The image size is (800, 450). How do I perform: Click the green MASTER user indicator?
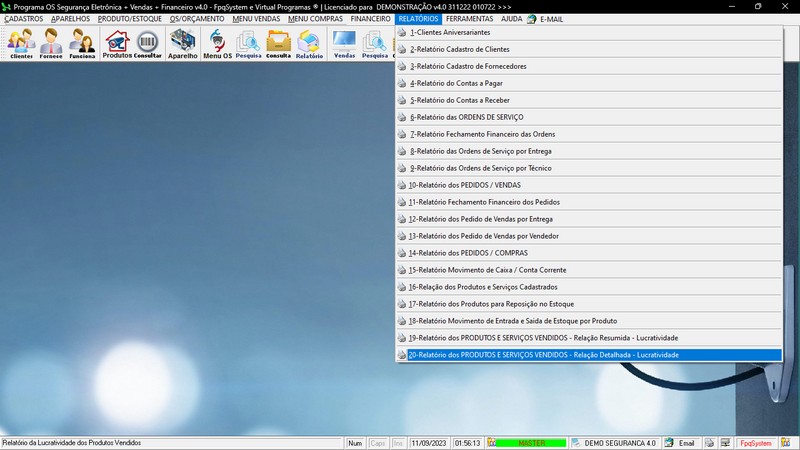click(531, 443)
